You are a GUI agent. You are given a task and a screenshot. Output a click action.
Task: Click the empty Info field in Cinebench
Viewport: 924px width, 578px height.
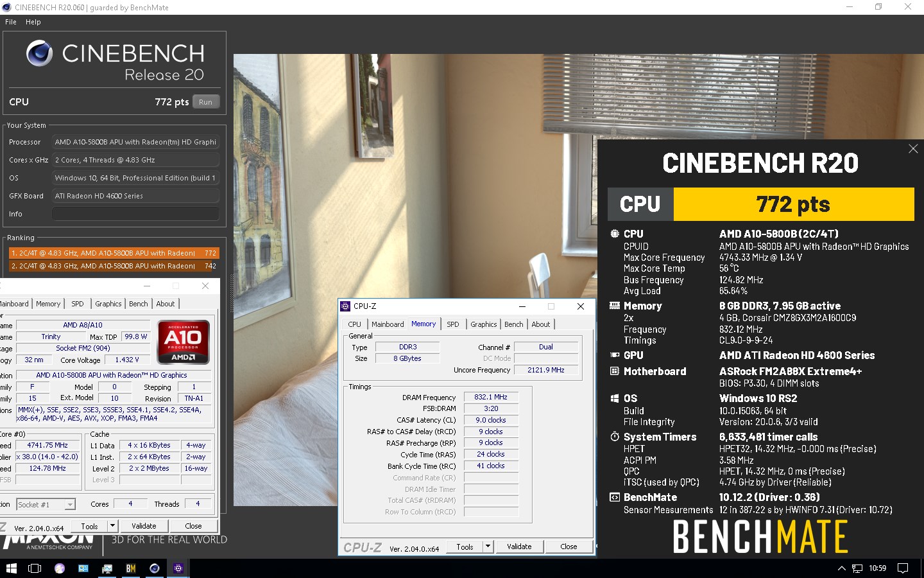135,214
